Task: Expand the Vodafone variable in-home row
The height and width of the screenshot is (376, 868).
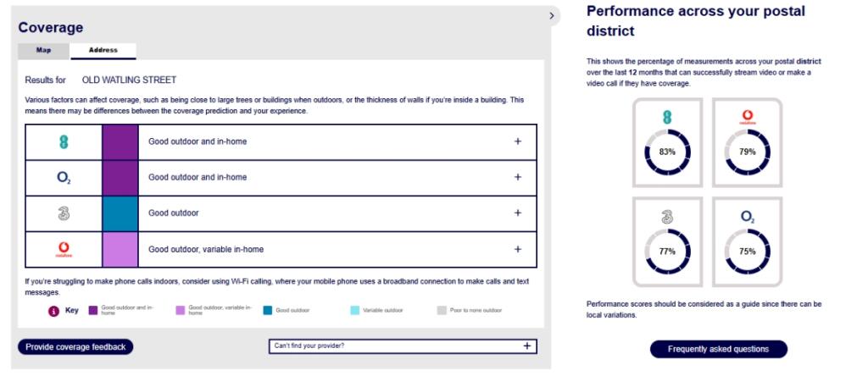Action: click(518, 249)
